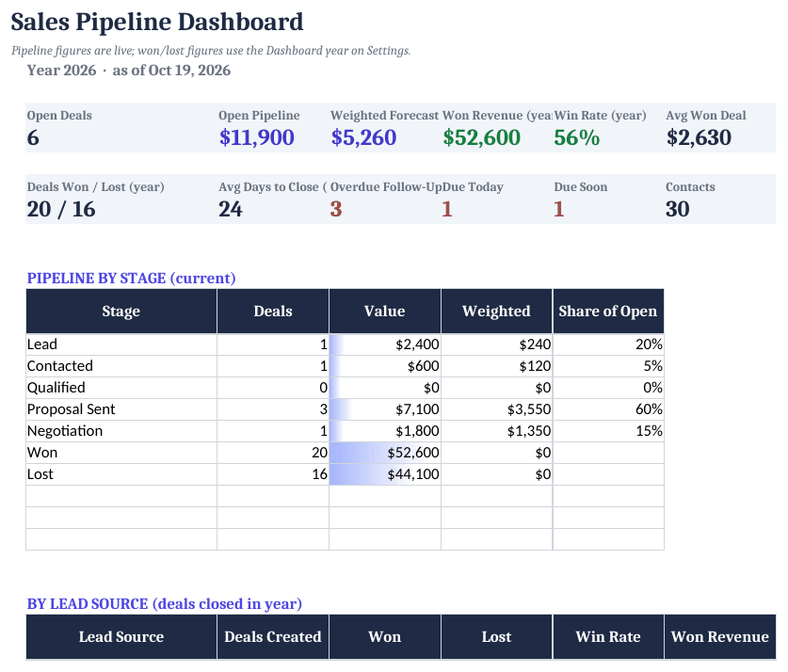Select the Qualified stage cell
This screenshot has width=788, height=672.
point(121,388)
